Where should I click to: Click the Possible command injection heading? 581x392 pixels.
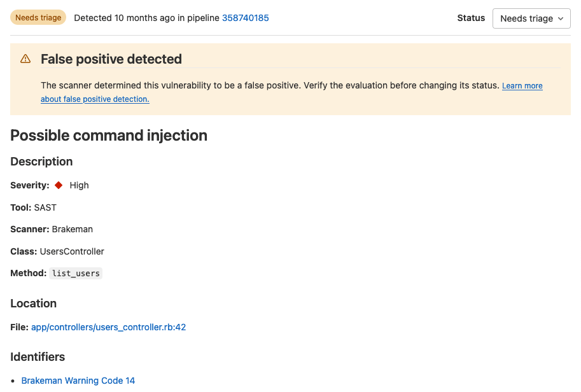pyautogui.click(x=108, y=136)
